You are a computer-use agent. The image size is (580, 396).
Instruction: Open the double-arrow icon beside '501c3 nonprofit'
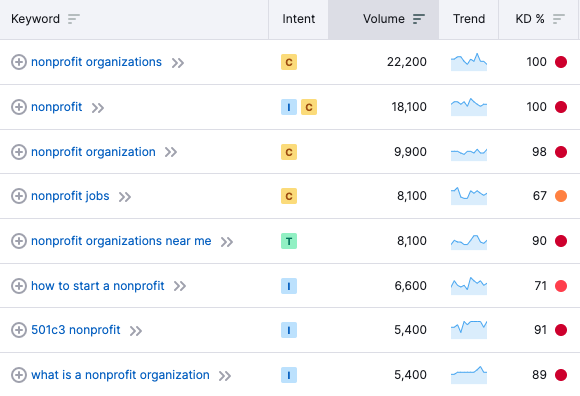[x=136, y=331]
